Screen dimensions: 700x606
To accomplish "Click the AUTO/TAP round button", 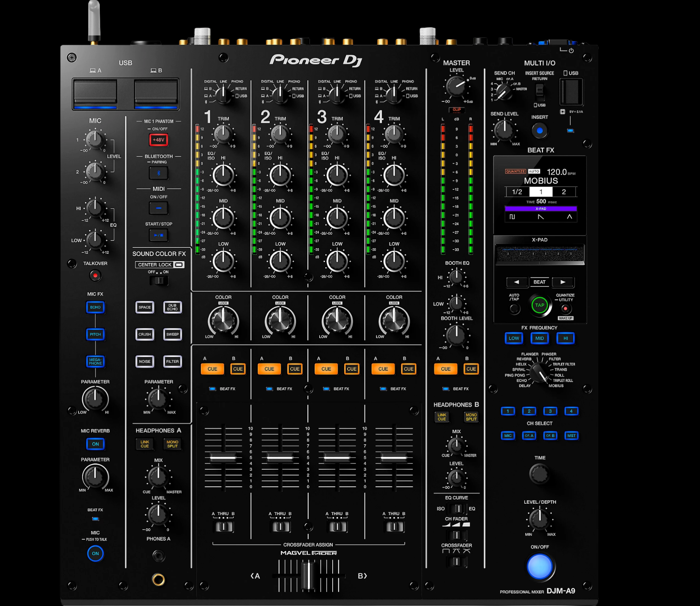I will (x=514, y=309).
